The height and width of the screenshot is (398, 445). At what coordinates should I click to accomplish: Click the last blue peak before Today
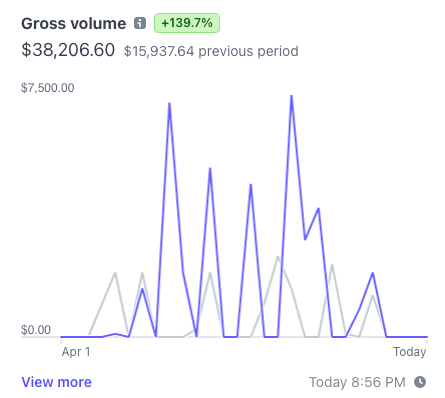373,273
